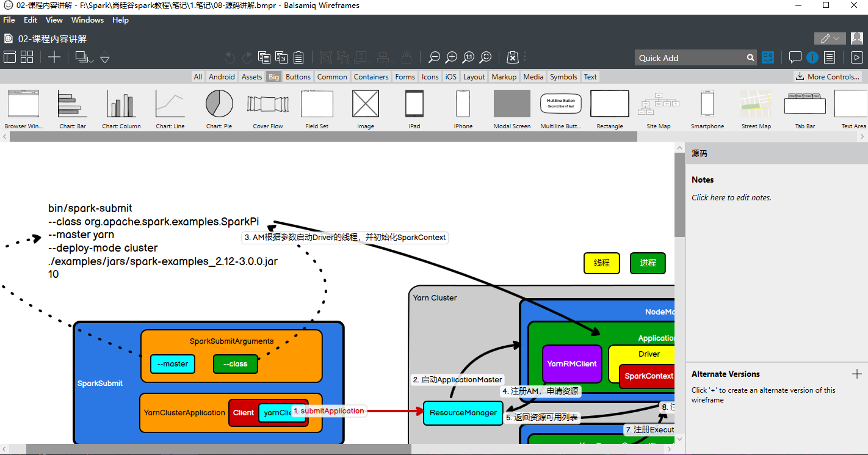Select the cyan --master box
The image size is (868, 455).
[x=173, y=364]
